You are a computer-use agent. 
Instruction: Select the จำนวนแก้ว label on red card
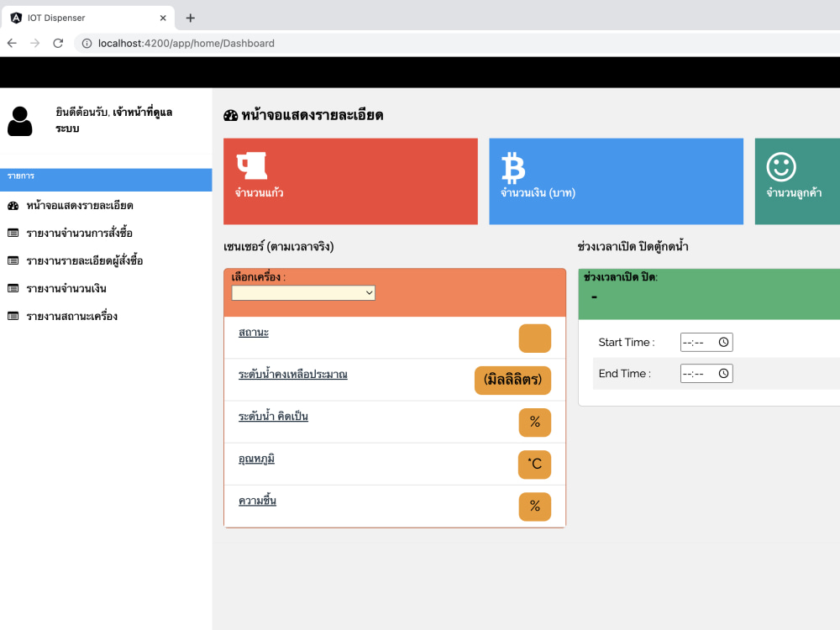pyautogui.click(x=260, y=193)
